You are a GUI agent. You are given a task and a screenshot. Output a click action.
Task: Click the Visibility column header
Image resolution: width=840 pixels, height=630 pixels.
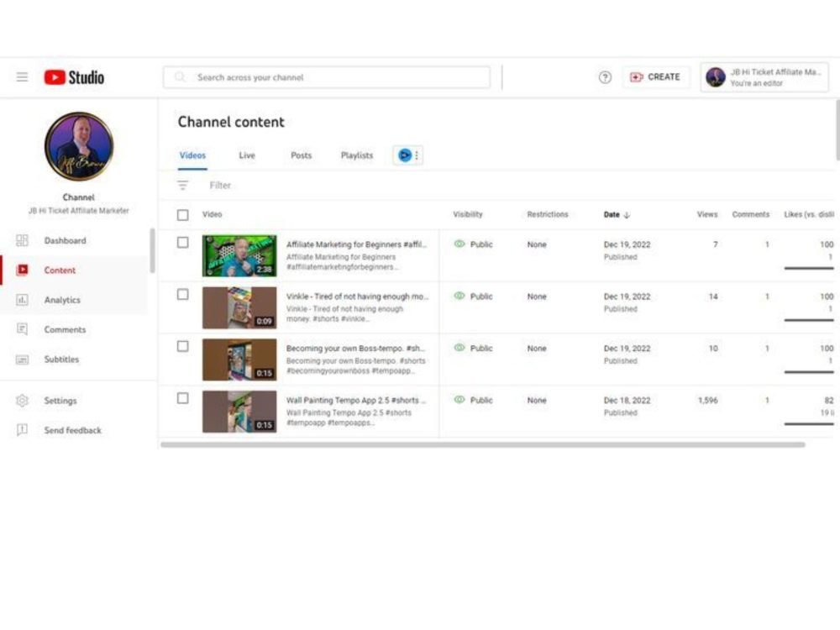(x=468, y=214)
